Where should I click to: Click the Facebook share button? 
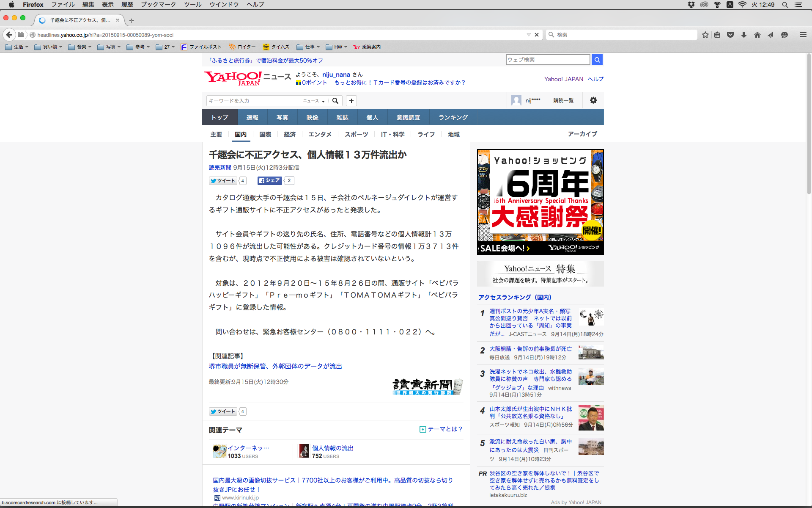click(269, 181)
